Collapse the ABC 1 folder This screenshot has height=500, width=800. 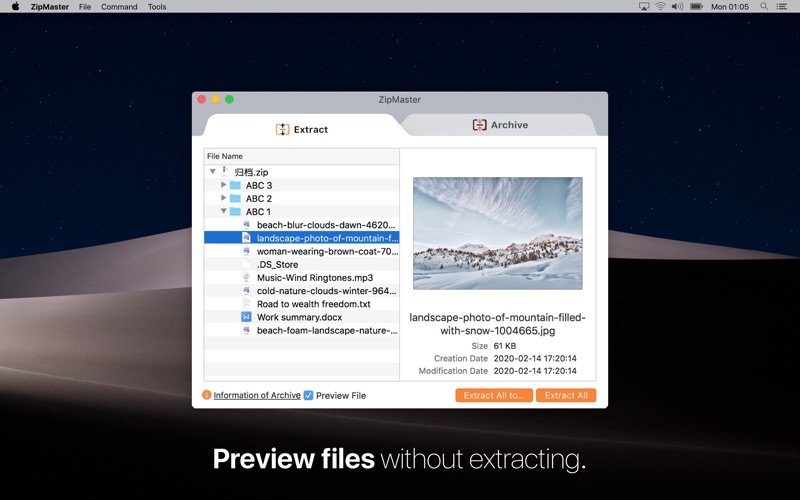point(223,211)
